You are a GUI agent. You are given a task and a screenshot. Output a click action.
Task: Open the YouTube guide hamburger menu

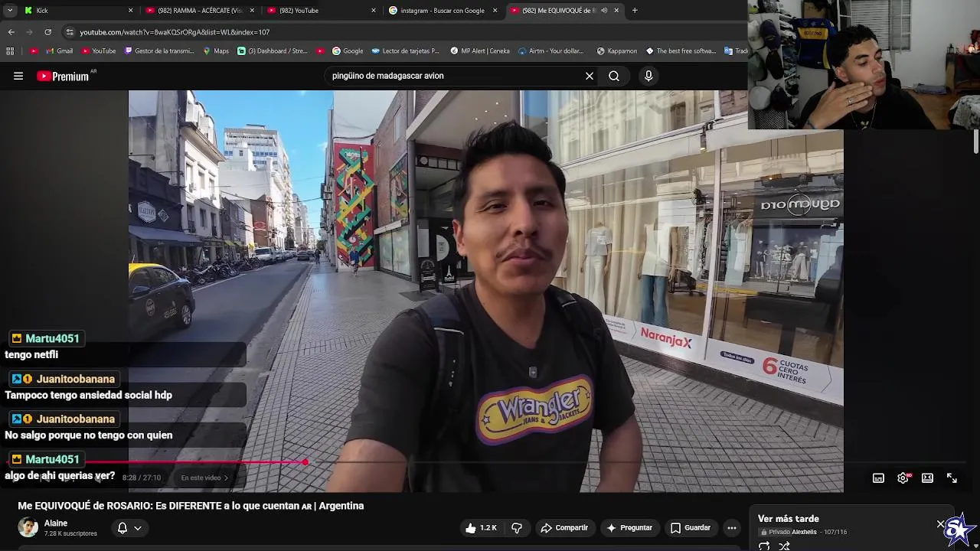point(18,76)
